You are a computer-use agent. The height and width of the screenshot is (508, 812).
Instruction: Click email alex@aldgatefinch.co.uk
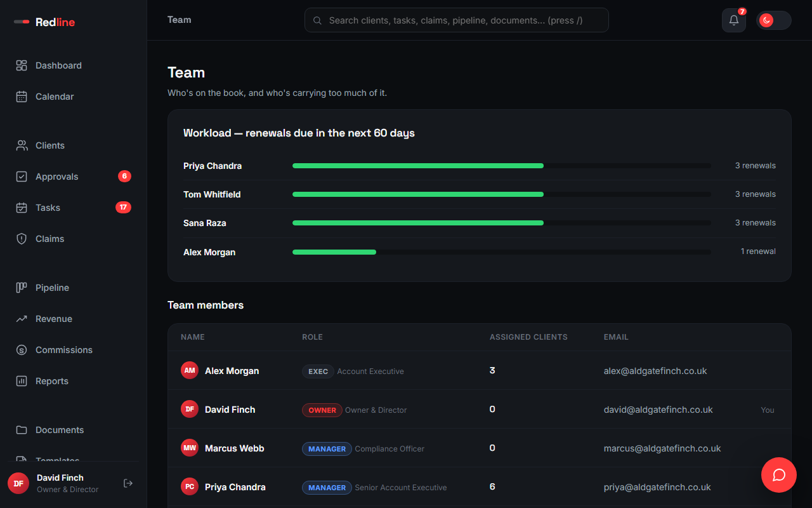[x=655, y=371]
